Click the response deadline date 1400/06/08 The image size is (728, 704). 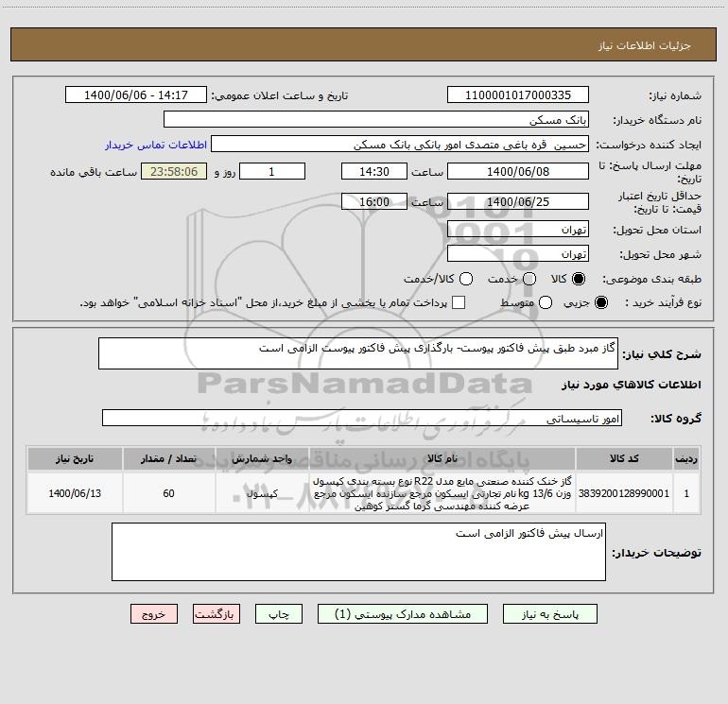(x=518, y=171)
